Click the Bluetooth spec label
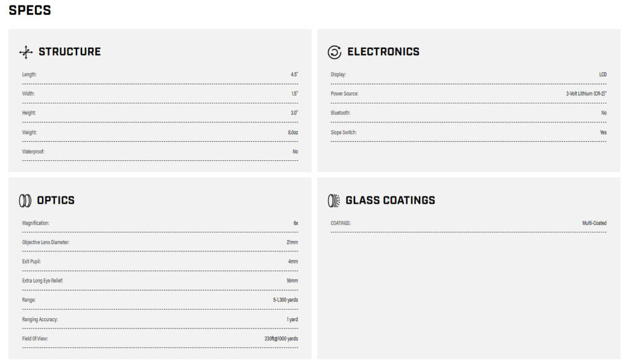 (340, 113)
